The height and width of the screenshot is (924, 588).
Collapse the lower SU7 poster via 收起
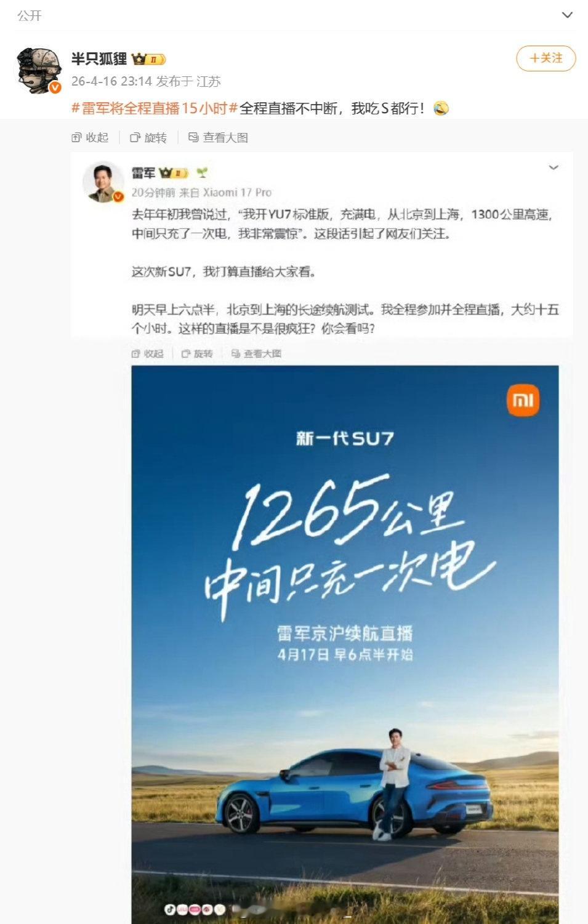148,353
